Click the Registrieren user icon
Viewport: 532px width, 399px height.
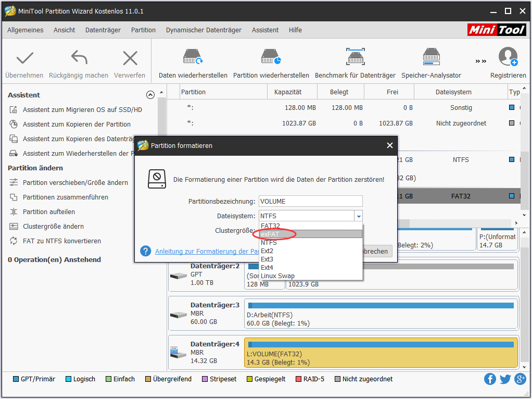(508, 57)
